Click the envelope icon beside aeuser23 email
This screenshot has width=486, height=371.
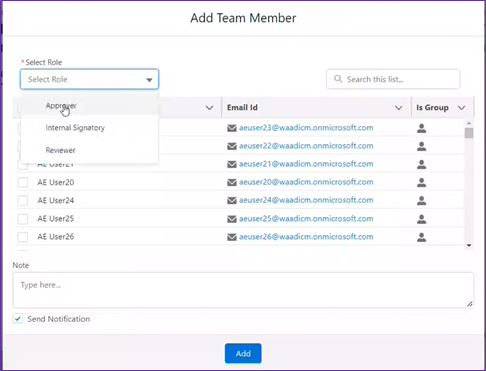point(232,128)
